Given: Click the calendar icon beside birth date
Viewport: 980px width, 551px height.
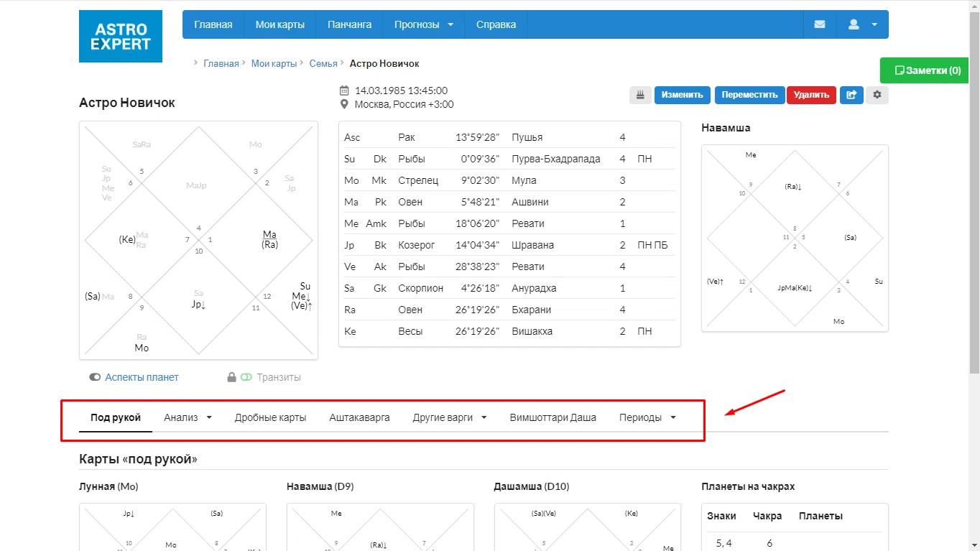Looking at the screenshot, I should pyautogui.click(x=344, y=91).
